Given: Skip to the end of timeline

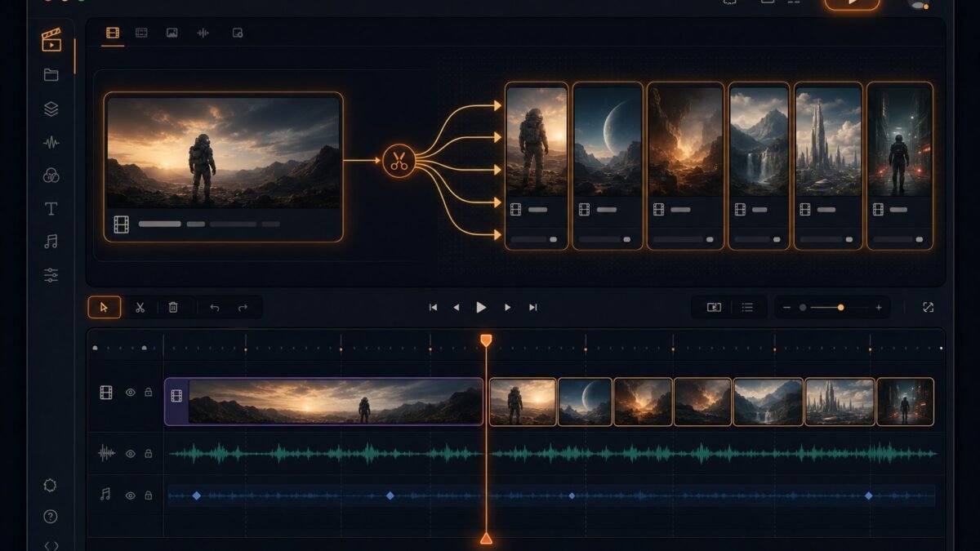Looking at the screenshot, I should (533, 307).
